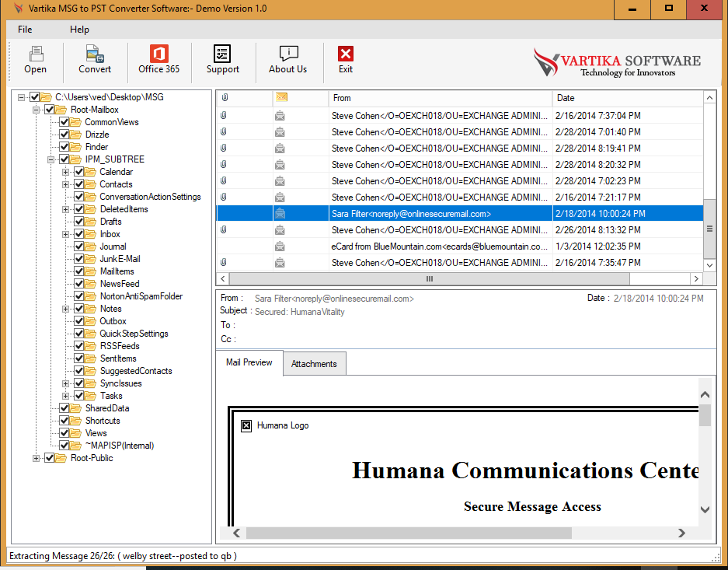
Task: Click the Drafts folder icon
Action: tap(91, 222)
